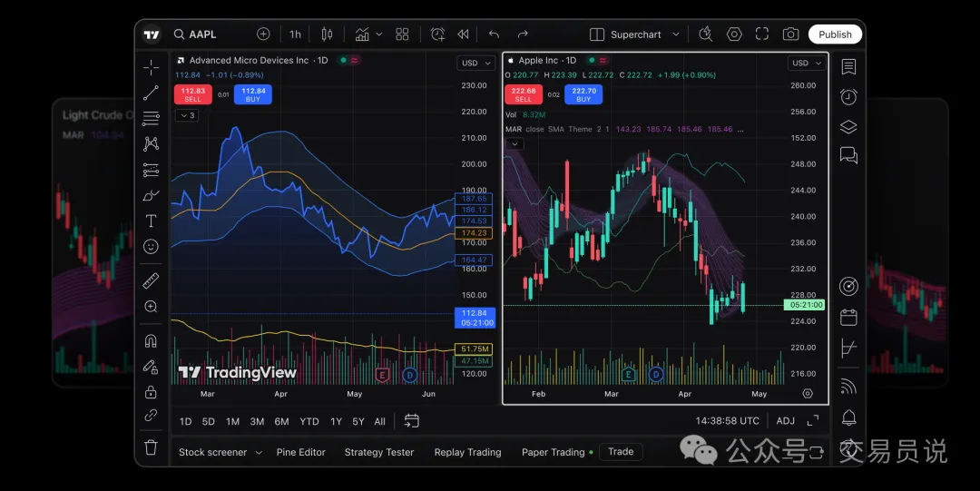Screen dimensions: 980x491
Task: Take a chart snapshot with camera icon
Action: point(790,34)
